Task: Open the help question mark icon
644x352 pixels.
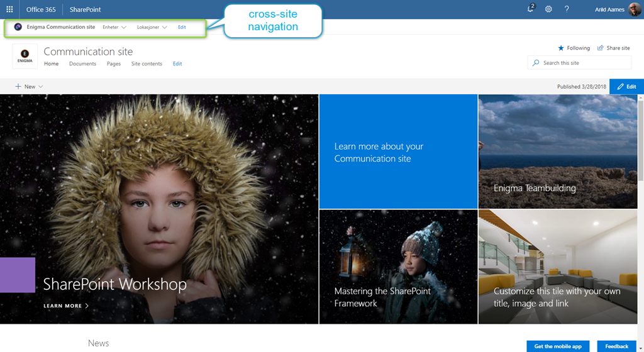Action: point(567,9)
